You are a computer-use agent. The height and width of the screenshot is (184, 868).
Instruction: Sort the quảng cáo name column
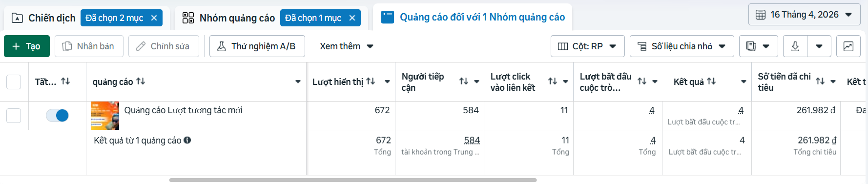coord(141,82)
